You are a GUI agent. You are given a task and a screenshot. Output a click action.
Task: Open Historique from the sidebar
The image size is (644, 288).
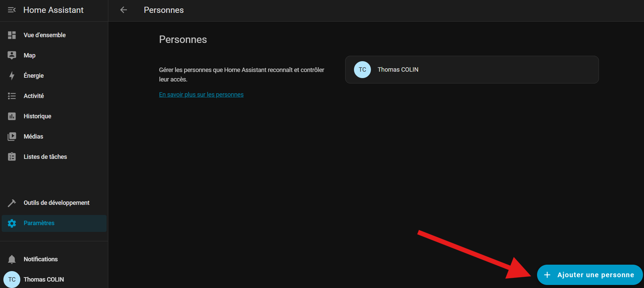coord(37,116)
